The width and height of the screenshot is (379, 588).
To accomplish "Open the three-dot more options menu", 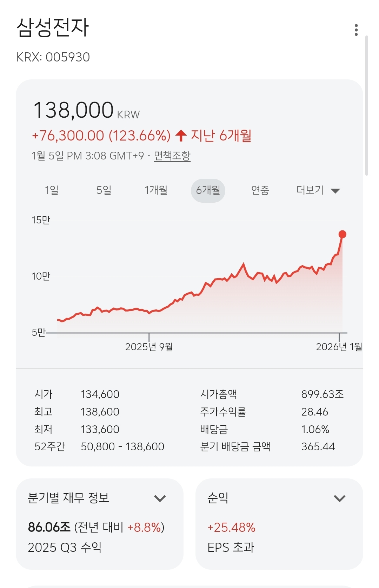I will click(x=356, y=30).
